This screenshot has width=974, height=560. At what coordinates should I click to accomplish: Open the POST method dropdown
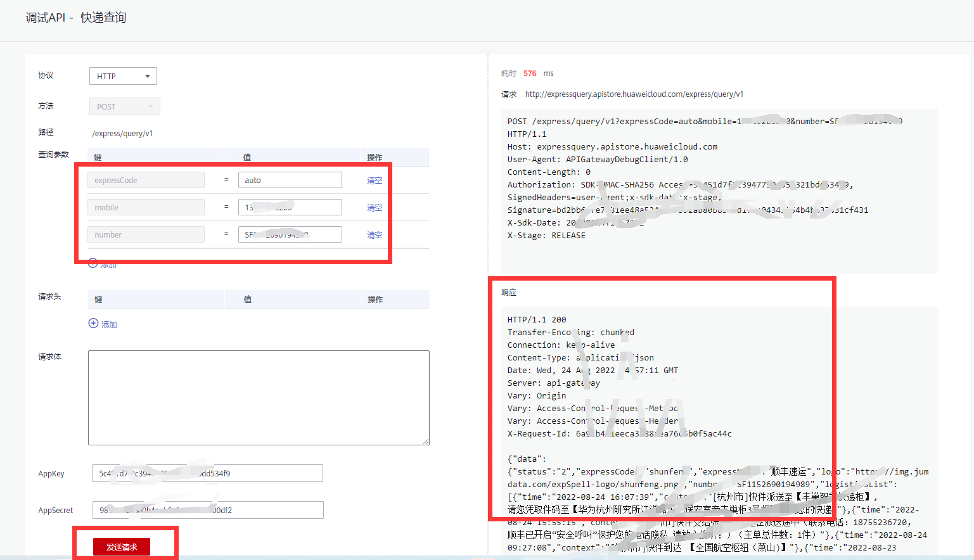[124, 106]
